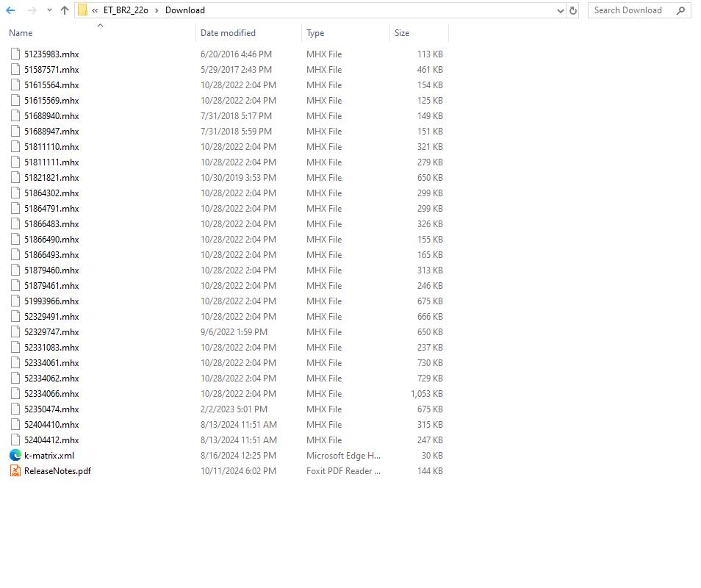
Task: Toggle the sort direction caret above Name column
Action: [x=100, y=26]
